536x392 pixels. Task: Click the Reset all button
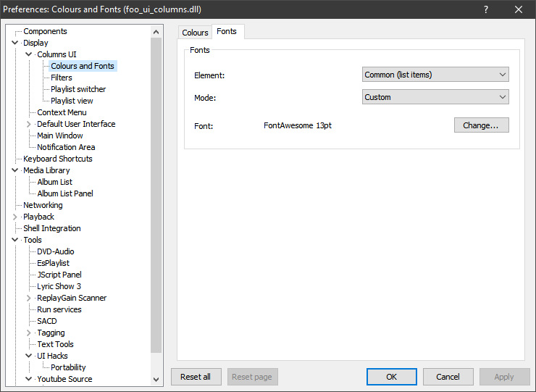(196, 377)
